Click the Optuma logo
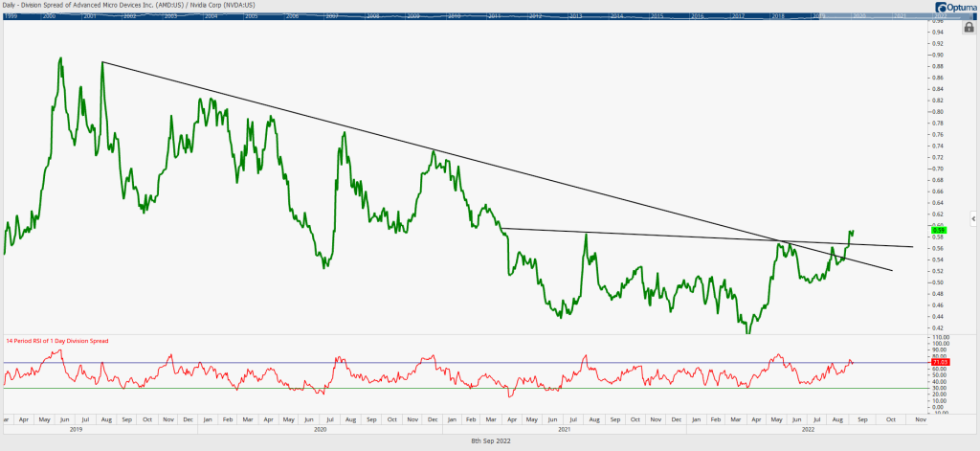The height and width of the screenshot is (451, 980). (956, 7)
